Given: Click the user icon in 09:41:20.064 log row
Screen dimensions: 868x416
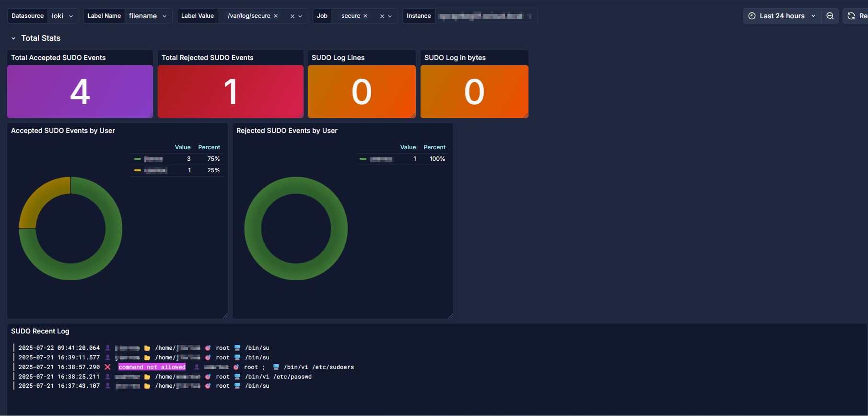Looking at the screenshot, I should click(107, 348).
